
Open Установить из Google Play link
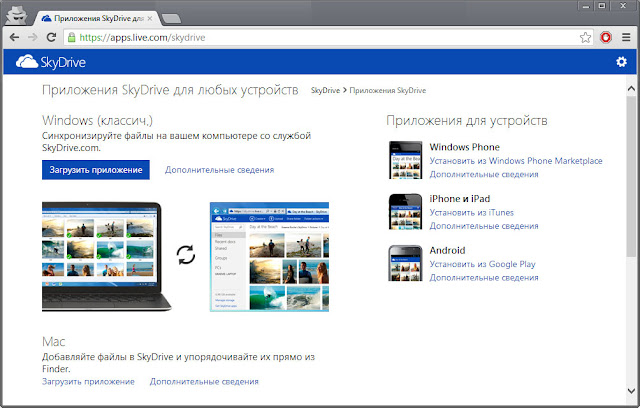pyautogui.click(x=482, y=264)
